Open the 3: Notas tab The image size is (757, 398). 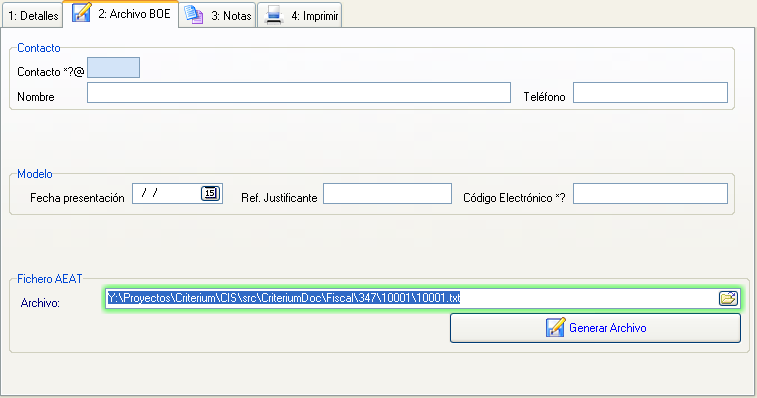click(x=218, y=15)
